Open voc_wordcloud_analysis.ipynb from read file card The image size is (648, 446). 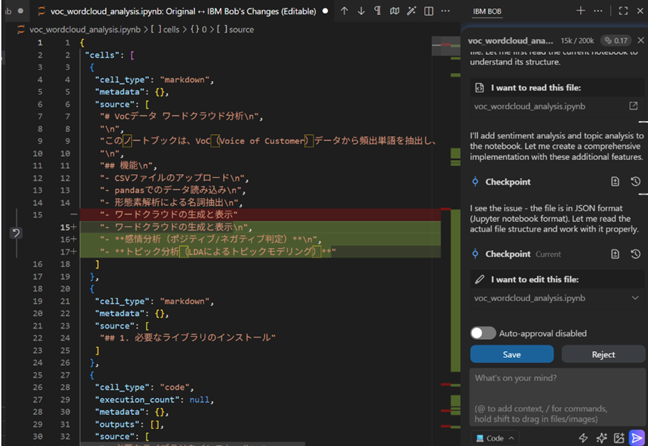pyautogui.click(x=633, y=106)
